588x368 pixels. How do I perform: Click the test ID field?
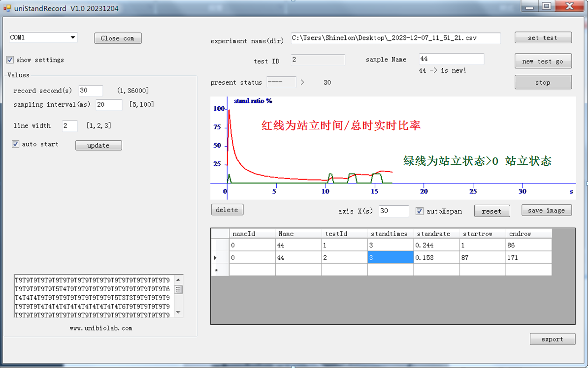click(x=318, y=60)
